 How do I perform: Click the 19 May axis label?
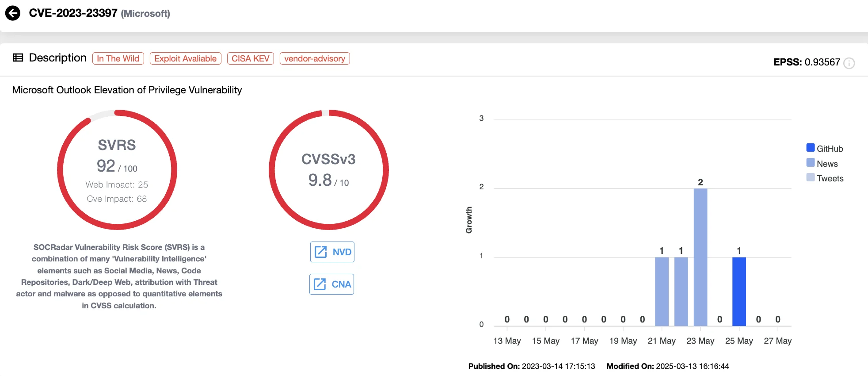[x=623, y=341]
